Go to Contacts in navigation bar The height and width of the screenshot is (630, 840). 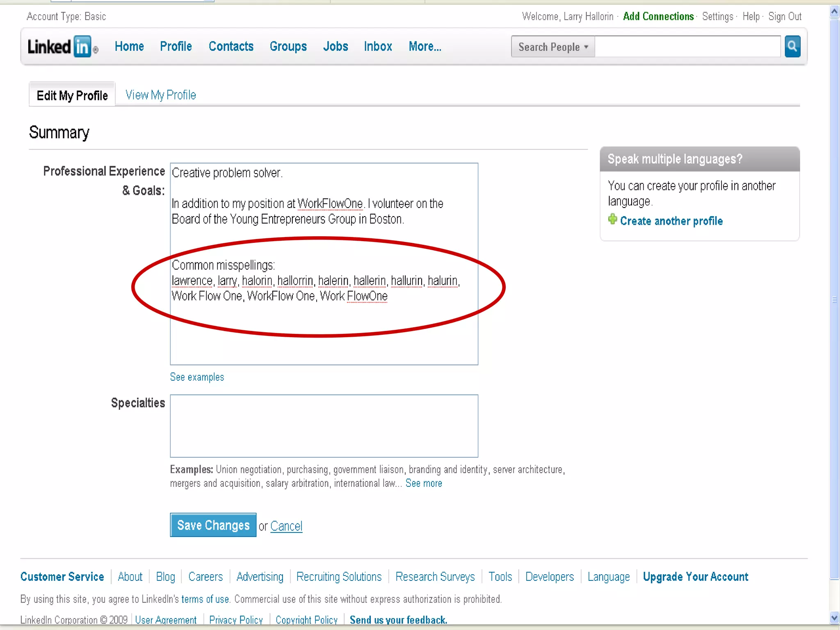(231, 47)
